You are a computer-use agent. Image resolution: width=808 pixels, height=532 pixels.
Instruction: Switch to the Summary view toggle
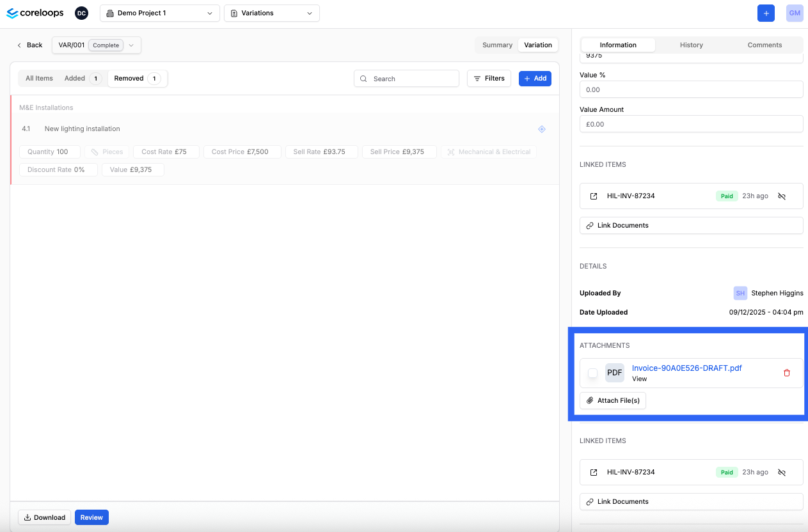(x=497, y=45)
